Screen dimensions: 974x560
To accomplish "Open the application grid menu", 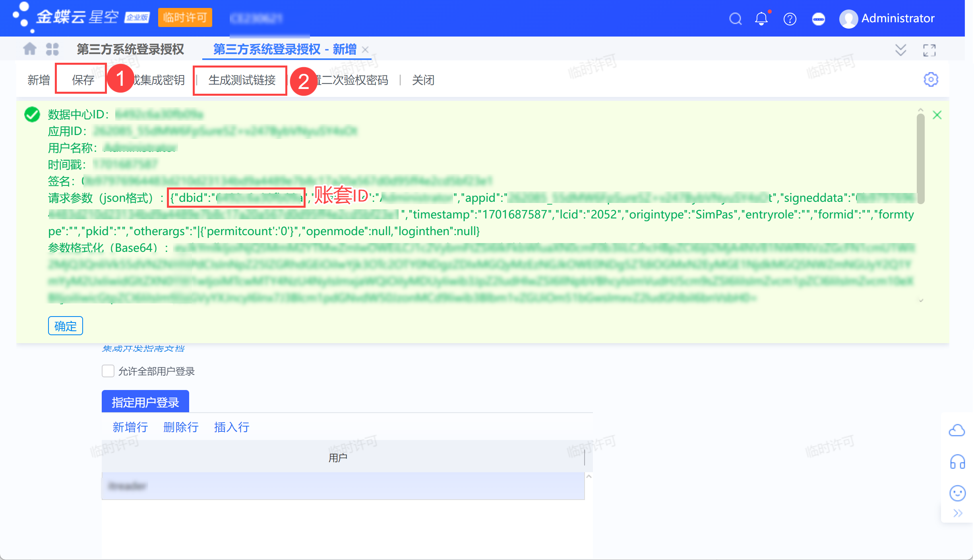I will coord(52,48).
